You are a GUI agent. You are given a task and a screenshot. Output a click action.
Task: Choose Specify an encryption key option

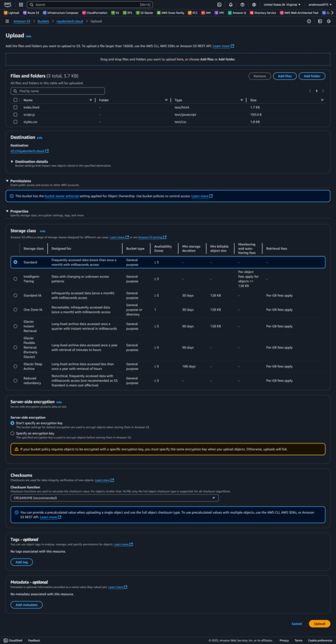pos(13,433)
